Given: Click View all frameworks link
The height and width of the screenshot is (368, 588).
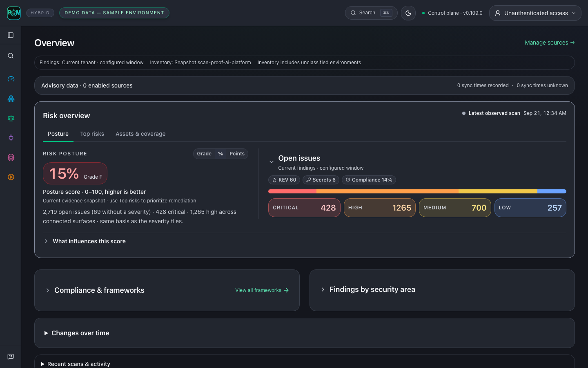Looking at the screenshot, I should [x=262, y=290].
